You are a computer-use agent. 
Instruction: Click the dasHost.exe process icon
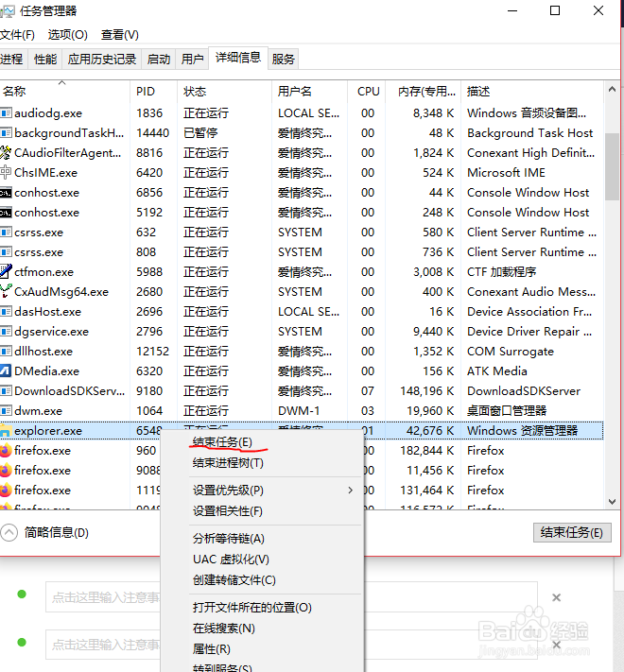(x=6, y=312)
